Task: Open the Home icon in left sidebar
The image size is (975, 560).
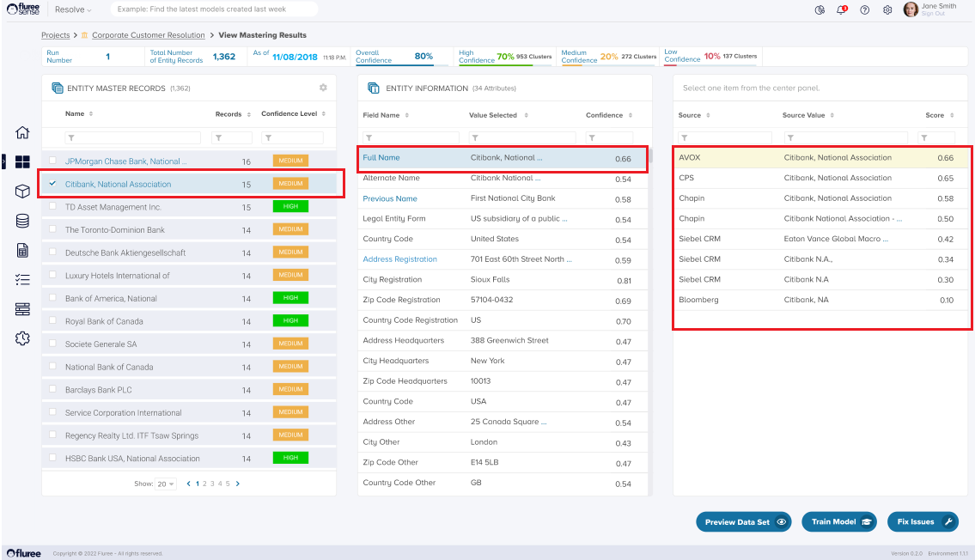Action: [x=22, y=133]
